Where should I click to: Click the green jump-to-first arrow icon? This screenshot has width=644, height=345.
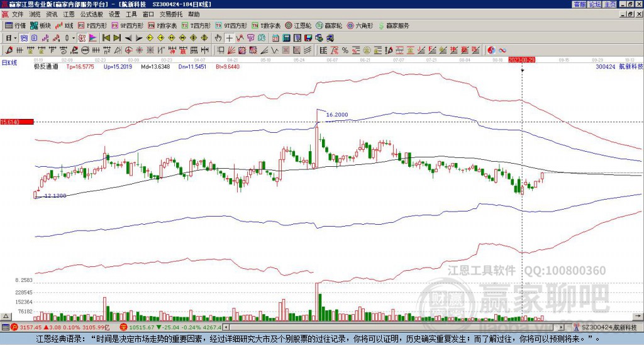(x=106, y=38)
